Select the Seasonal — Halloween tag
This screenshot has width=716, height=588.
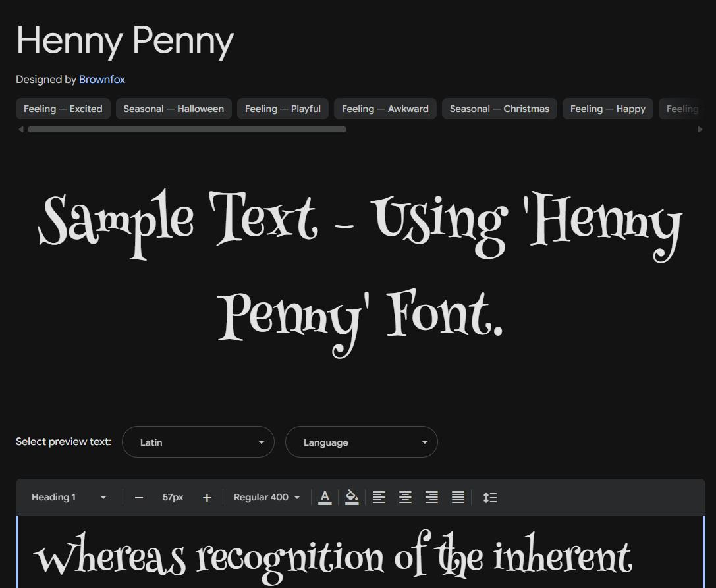coord(173,109)
